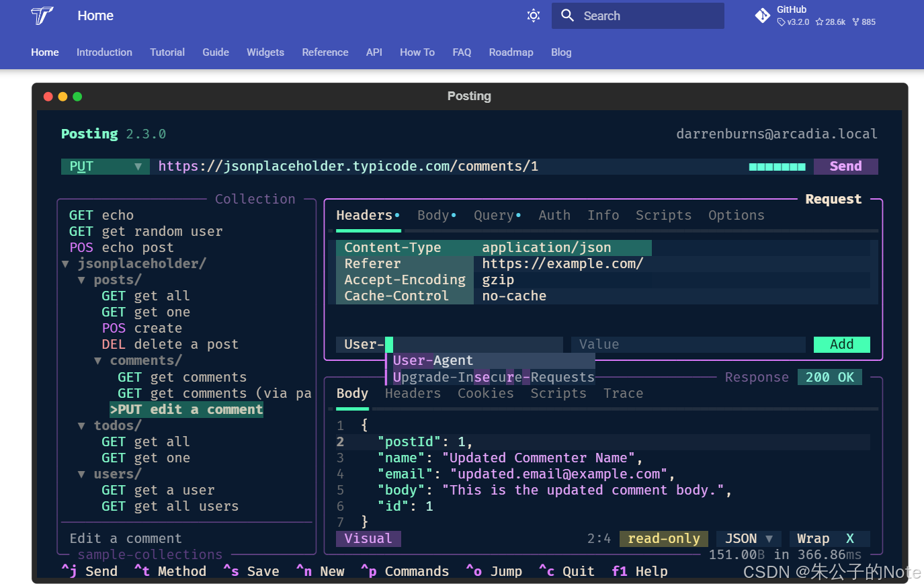Click ^p Commands footer shortcut
The height and width of the screenshot is (588, 924).
[x=405, y=571]
